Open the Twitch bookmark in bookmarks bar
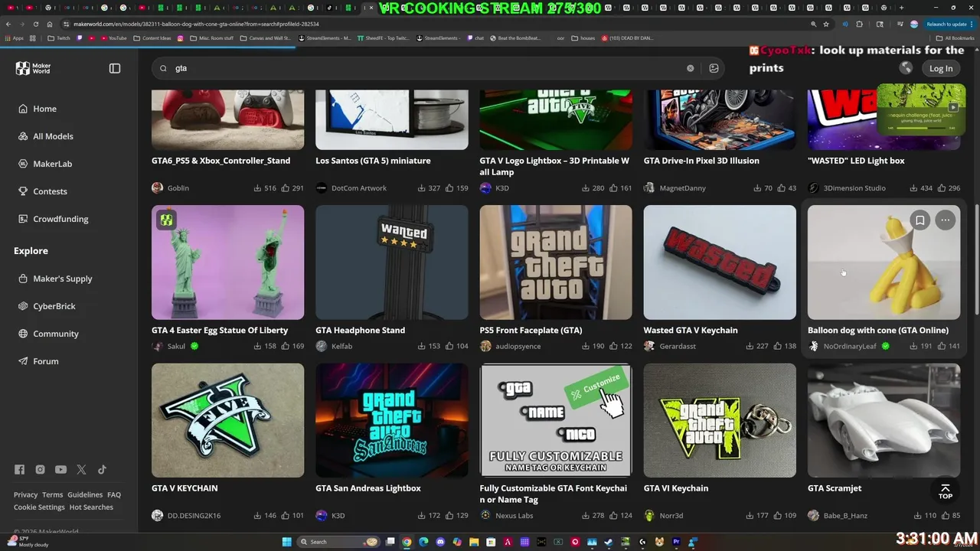 click(x=59, y=37)
